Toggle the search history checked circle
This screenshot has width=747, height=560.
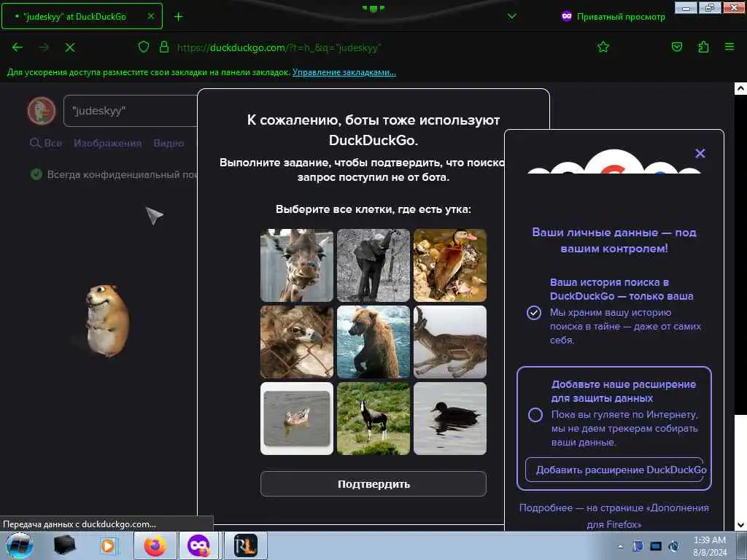click(x=533, y=312)
